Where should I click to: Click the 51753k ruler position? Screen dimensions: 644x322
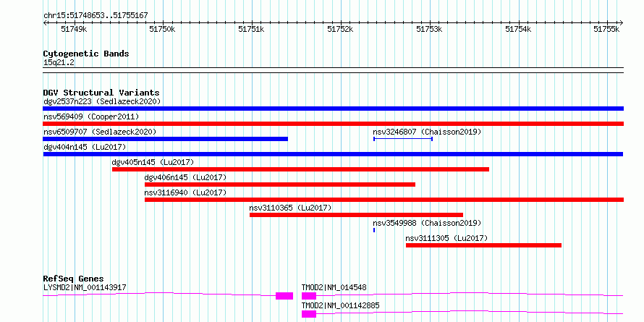tap(429, 29)
